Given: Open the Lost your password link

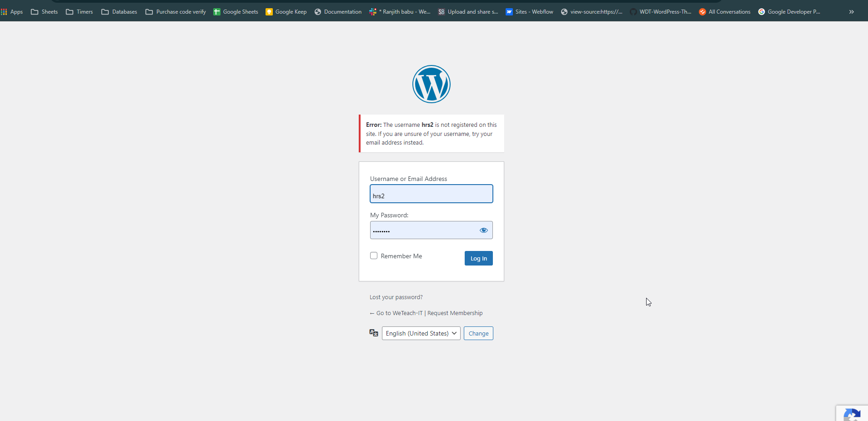Looking at the screenshot, I should tap(396, 297).
